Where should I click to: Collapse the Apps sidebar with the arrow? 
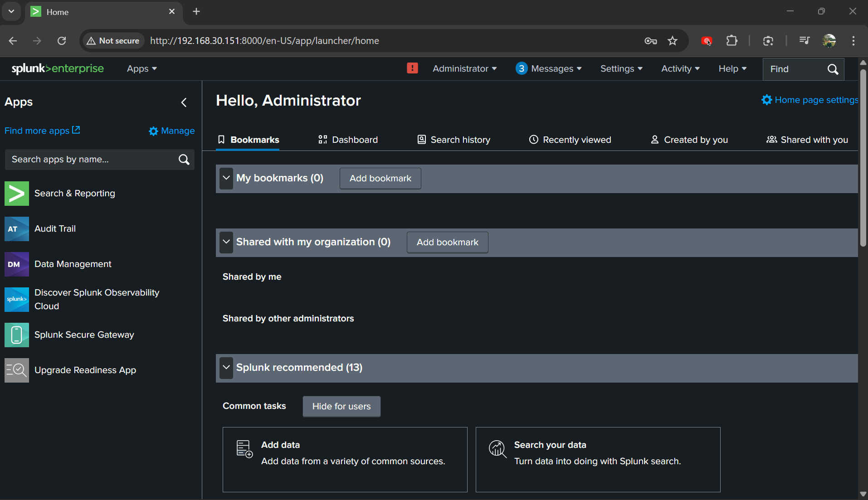point(184,102)
